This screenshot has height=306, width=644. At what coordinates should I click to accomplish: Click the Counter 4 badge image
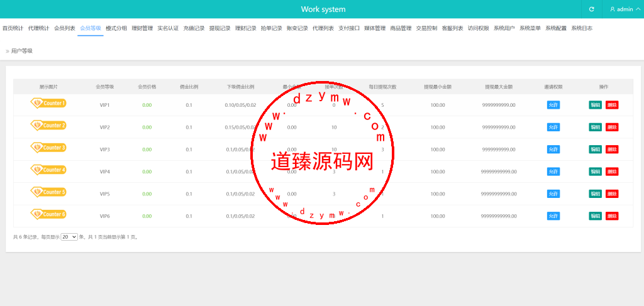[x=48, y=170]
